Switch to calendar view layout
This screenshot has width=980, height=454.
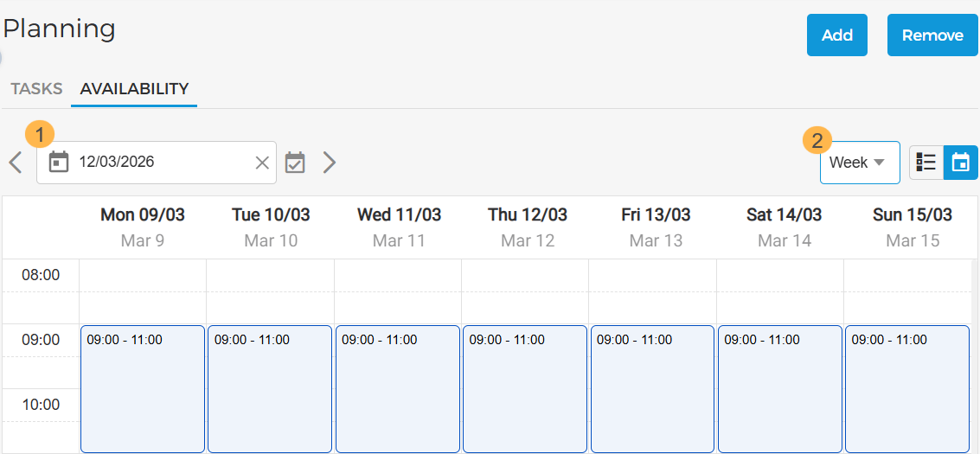click(960, 163)
